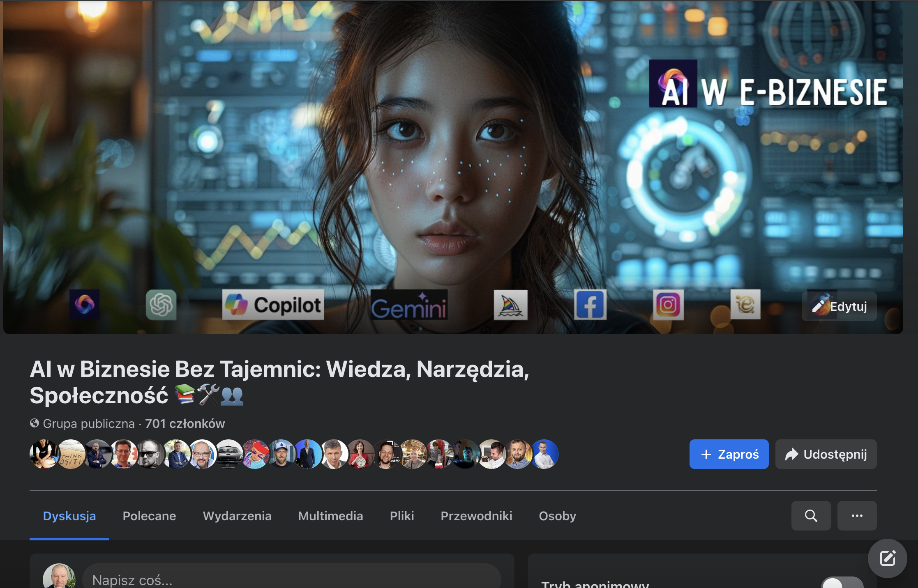Open the group search magnifier icon
The image size is (918, 588).
811,516
